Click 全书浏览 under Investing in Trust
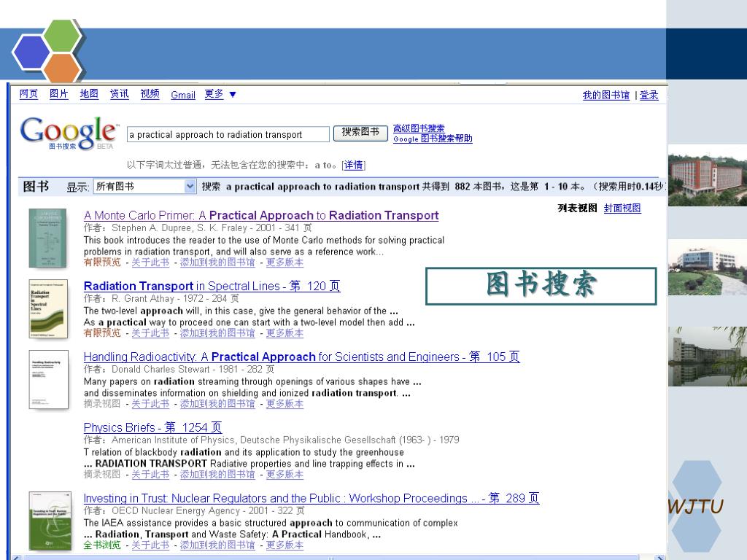 pos(102,545)
